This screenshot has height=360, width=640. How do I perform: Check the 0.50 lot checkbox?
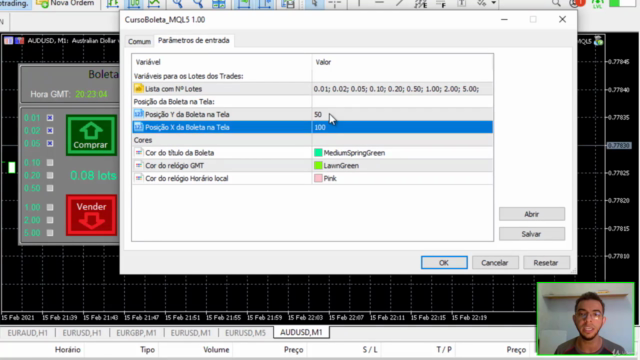click(x=50, y=188)
